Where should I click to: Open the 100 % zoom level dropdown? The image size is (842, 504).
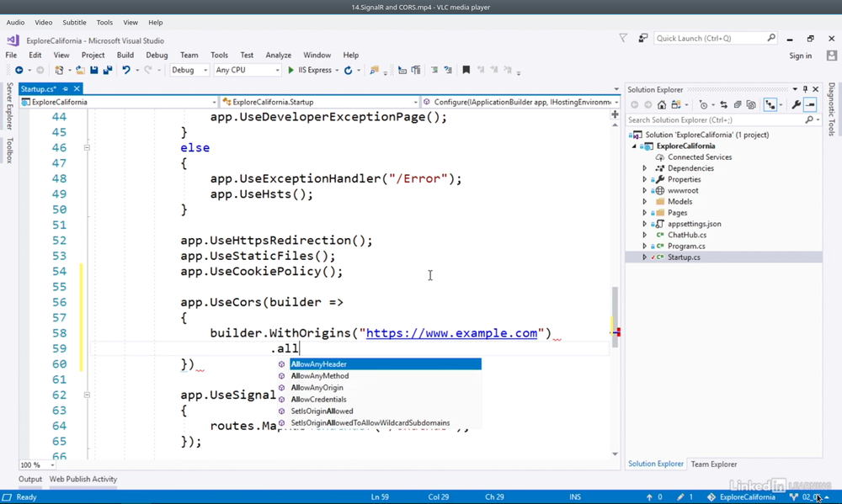[x=38, y=464]
